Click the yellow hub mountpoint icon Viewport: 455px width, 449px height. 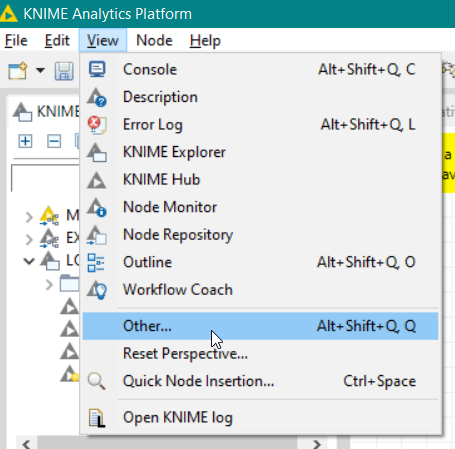click(49, 216)
